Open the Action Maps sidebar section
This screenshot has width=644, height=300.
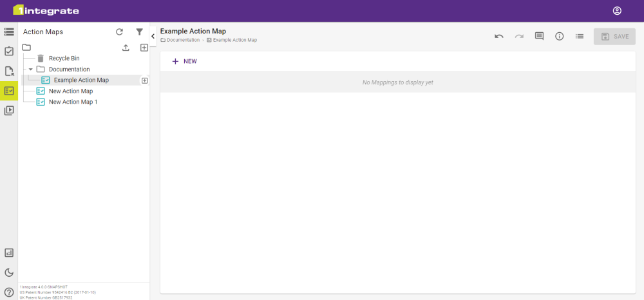pos(9,91)
